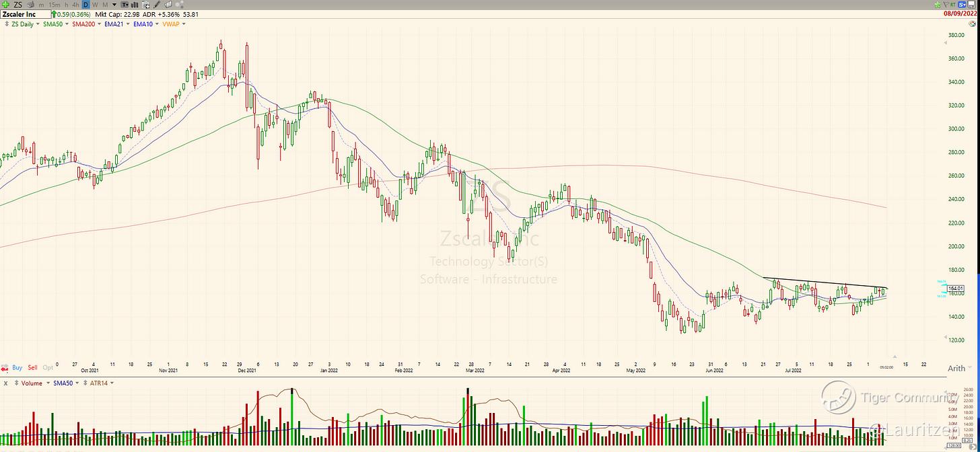The height and width of the screenshot is (452, 980).
Task: Click the Jan 2022 axis label
Action: tap(328, 371)
